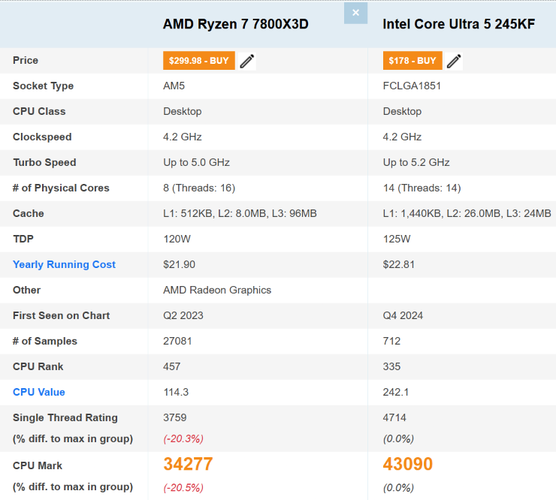Click the 125W TDP value
This screenshot has height=500, width=556.
397,239
